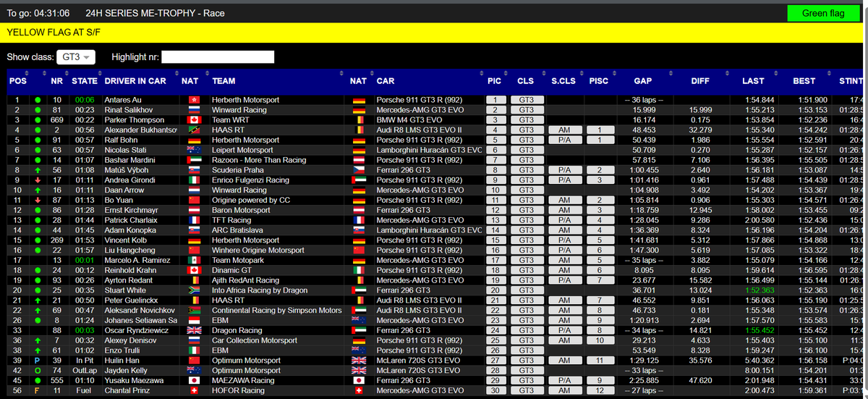
Task: Sort by the DRIVER IN CAR column header
Action: 135,81
